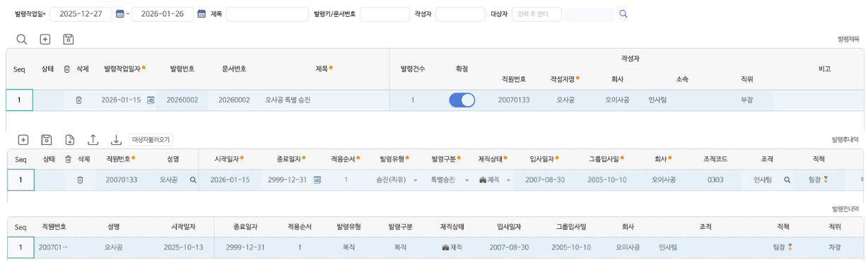This screenshot has height=263, width=868.
Task: Open the 승진(직위) 발령유형 dropdown
Action: [415, 180]
